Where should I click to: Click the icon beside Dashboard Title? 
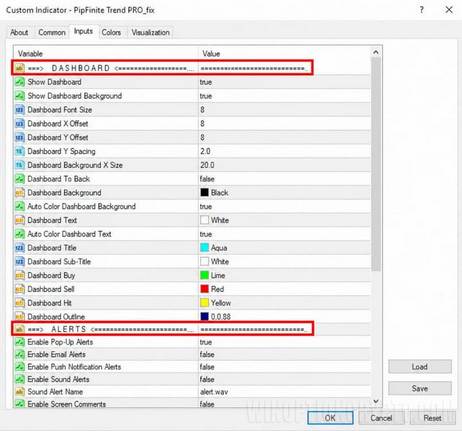click(x=20, y=248)
